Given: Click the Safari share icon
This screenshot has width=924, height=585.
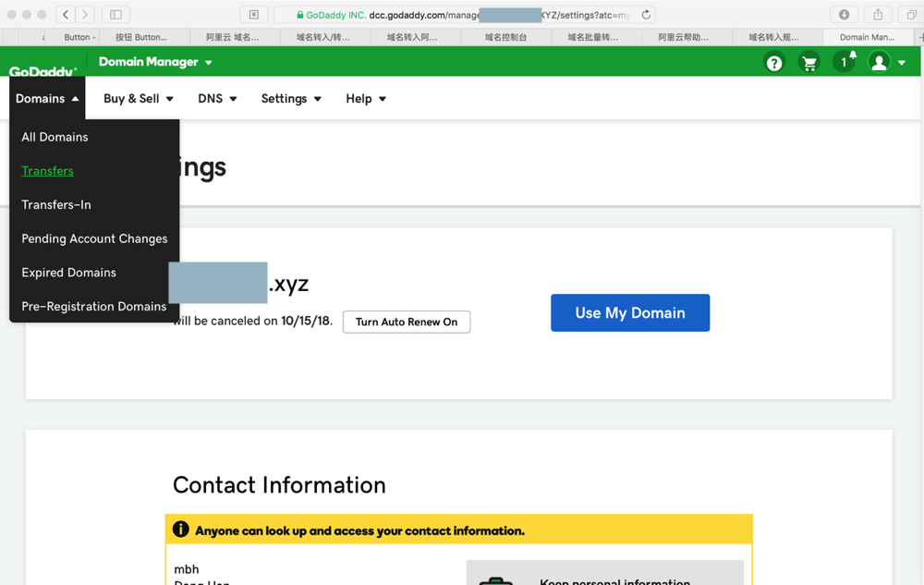Looking at the screenshot, I should point(878,15).
